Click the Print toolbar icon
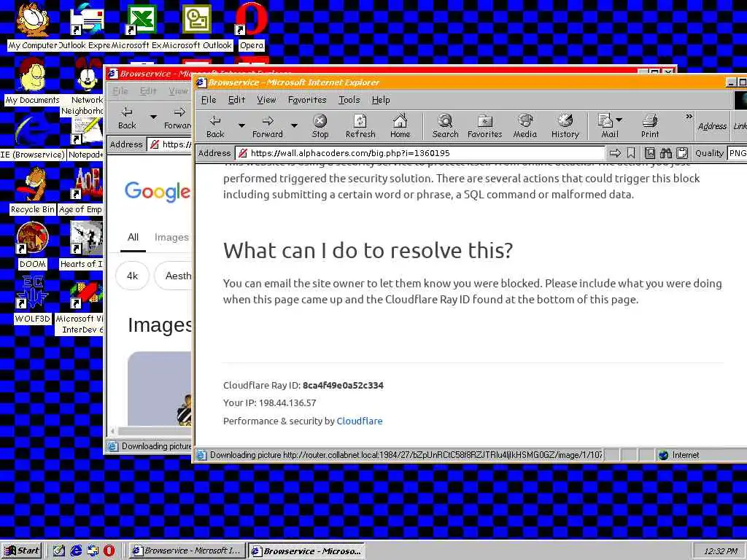Screen dimensions: 747x560 [650, 126]
